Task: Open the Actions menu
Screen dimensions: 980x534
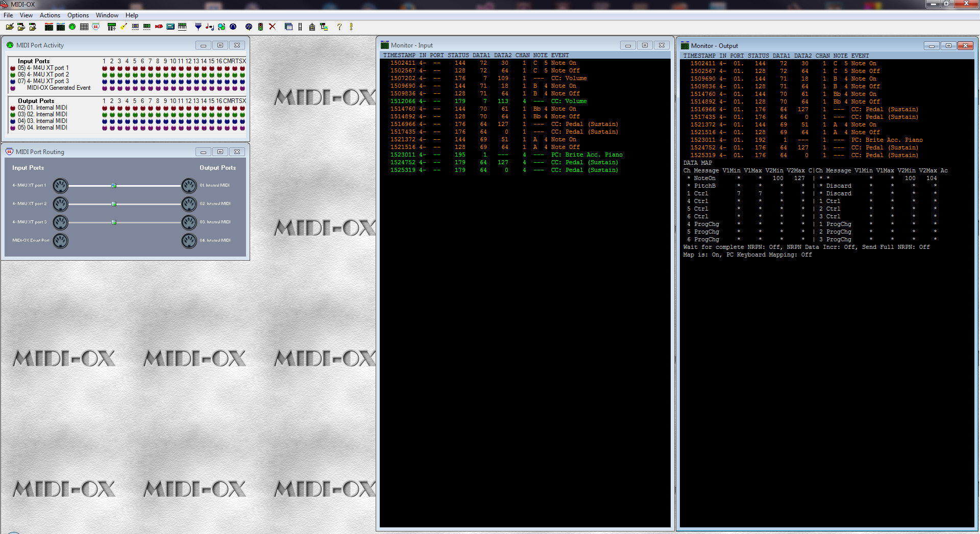Action: pos(50,15)
